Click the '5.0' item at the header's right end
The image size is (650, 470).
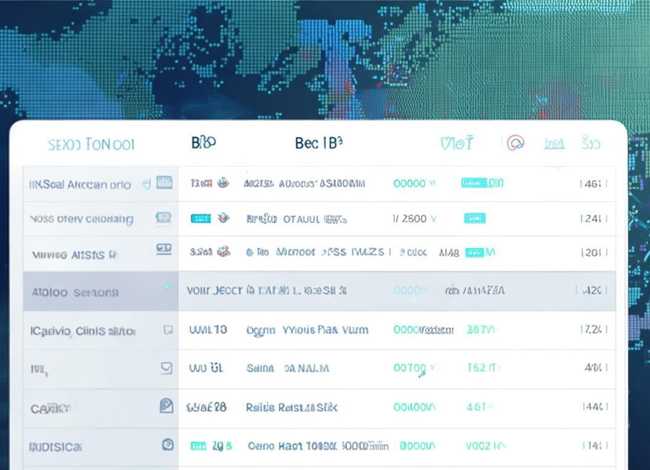[591, 143]
